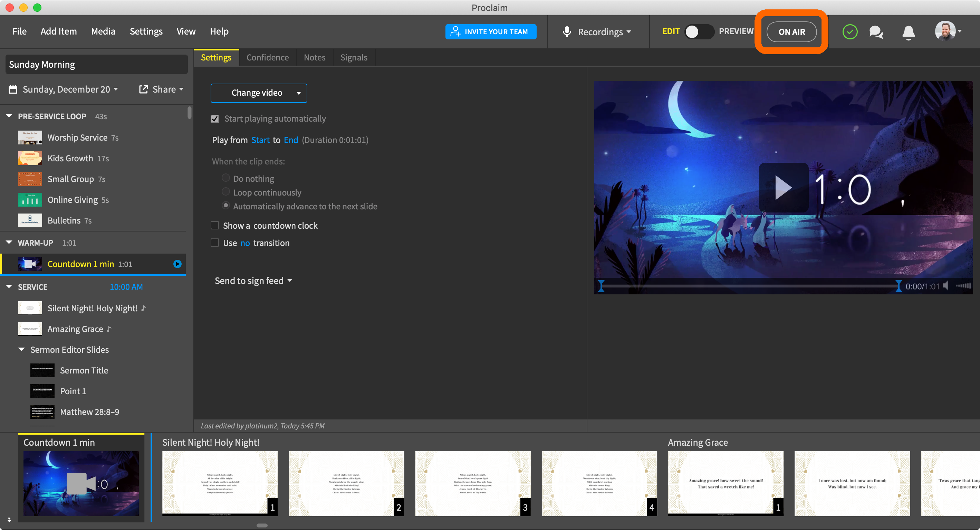This screenshot has height=530, width=980.
Task: Click the Amazing Grace song thumbnail icon
Action: point(30,329)
